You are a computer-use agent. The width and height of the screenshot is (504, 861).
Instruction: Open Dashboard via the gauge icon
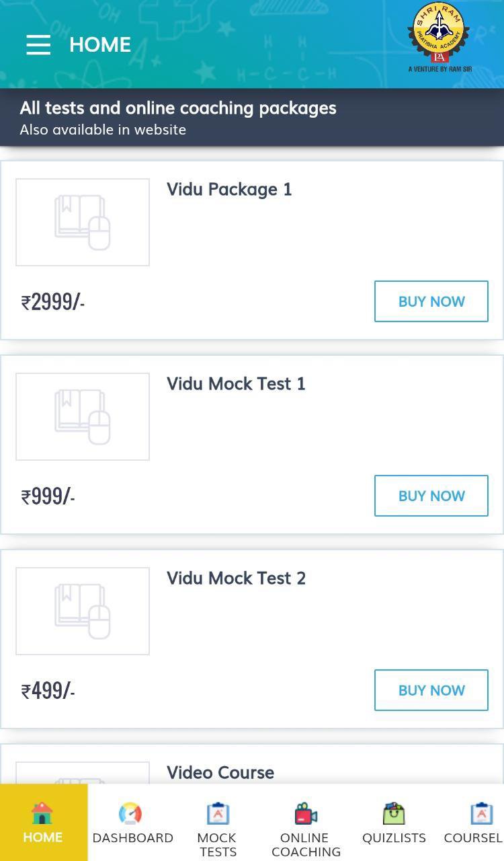pos(130,813)
